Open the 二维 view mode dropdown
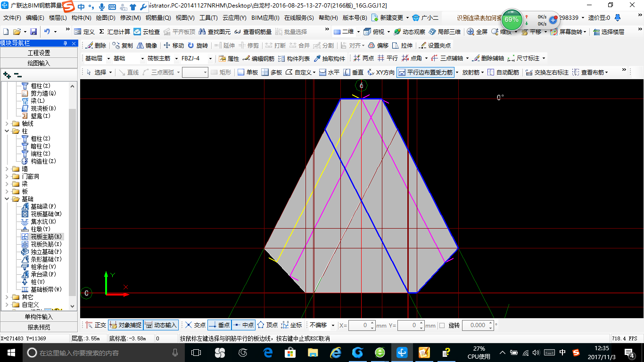The image size is (644, 362). pos(358,32)
